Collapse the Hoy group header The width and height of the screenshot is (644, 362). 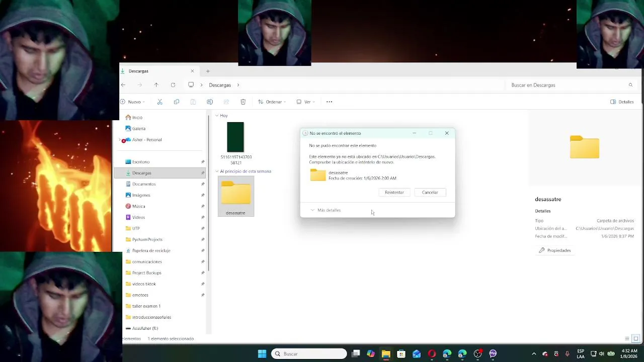(x=217, y=116)
